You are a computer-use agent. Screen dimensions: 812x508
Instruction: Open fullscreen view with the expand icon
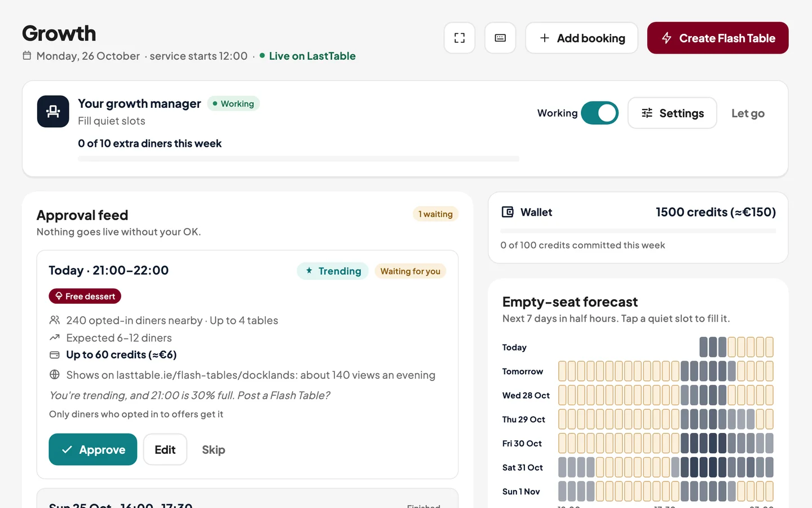(460, 38)
